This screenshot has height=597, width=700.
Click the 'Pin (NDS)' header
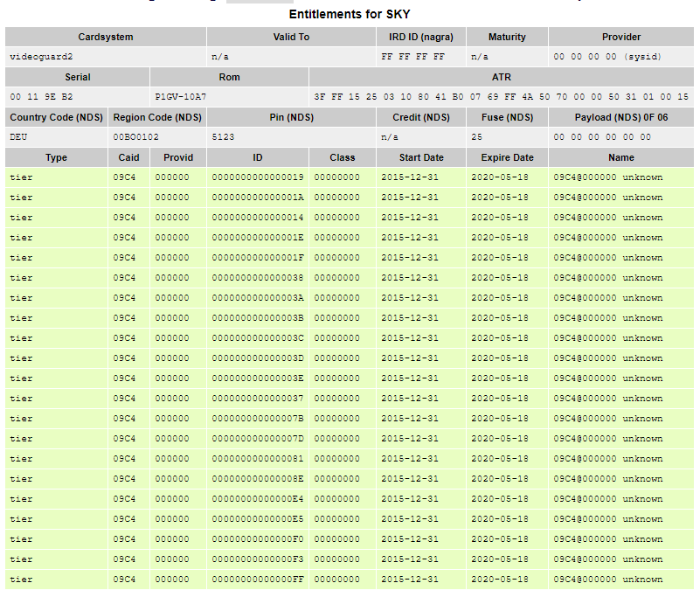(291, 117)
